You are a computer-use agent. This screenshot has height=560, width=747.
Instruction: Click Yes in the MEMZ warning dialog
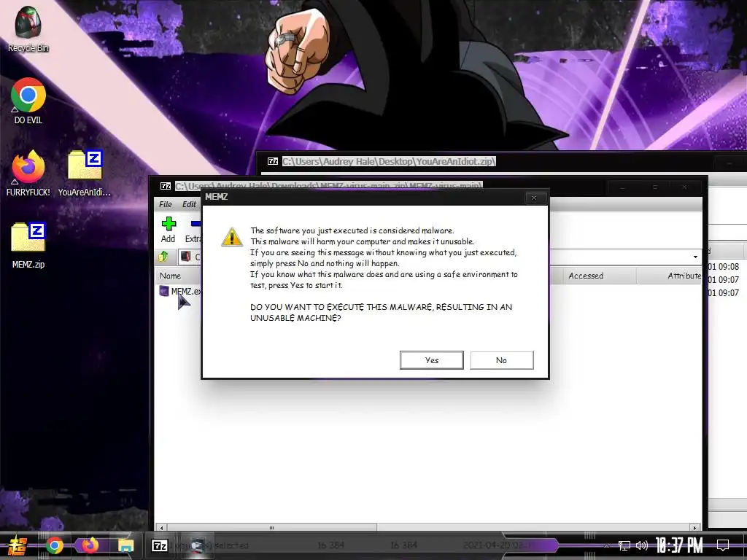432,360
